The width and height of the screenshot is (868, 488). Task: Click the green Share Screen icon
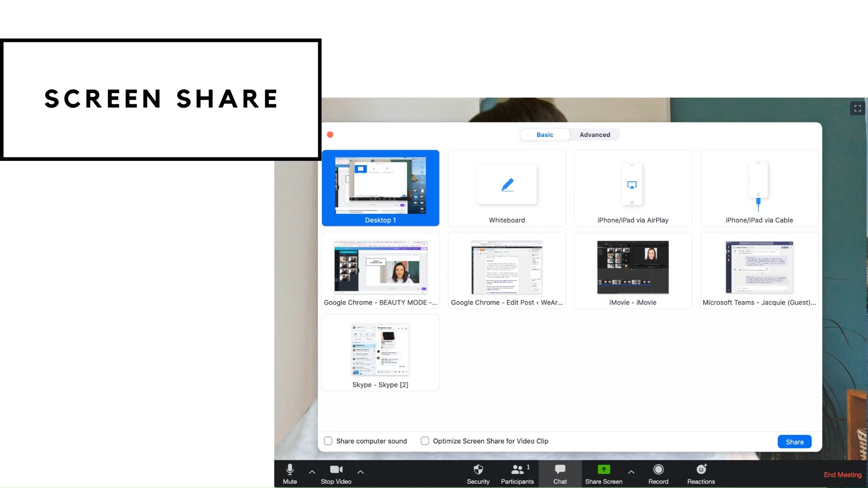604,470
